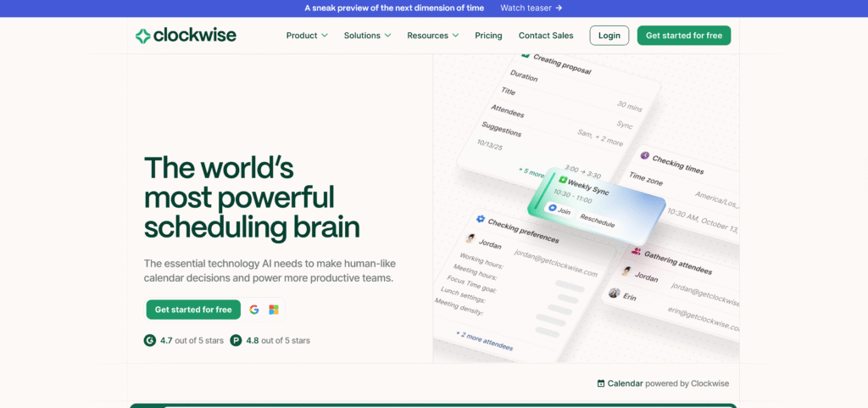Click the Google icon beside Get started

tap(254, 310)
